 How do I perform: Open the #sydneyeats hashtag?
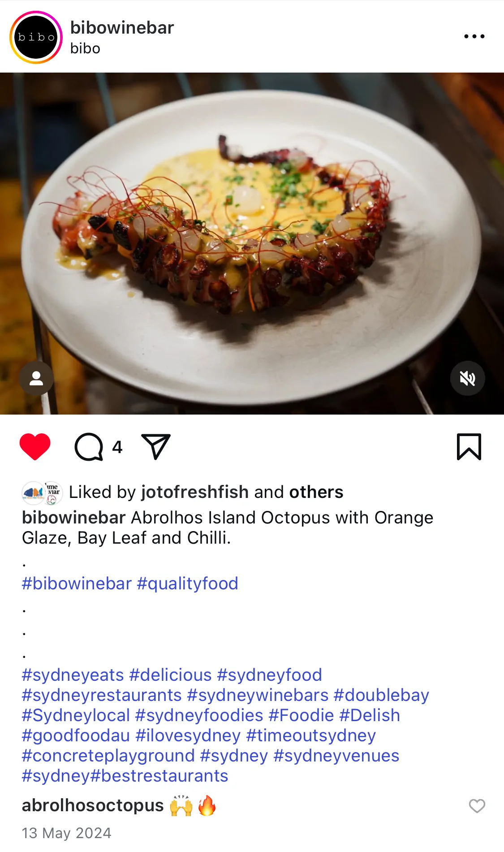coord(73,675)
